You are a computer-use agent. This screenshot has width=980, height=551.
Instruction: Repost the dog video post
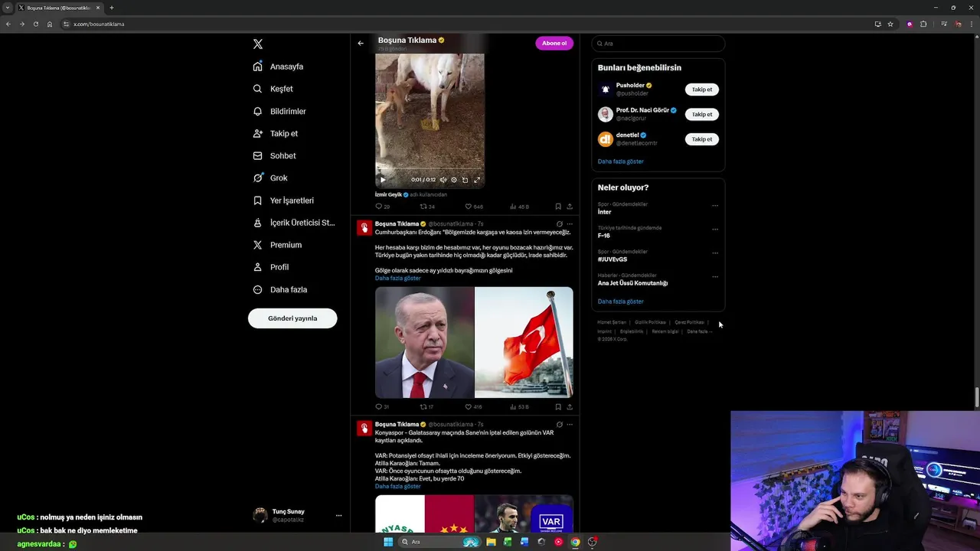pos(427,207)
